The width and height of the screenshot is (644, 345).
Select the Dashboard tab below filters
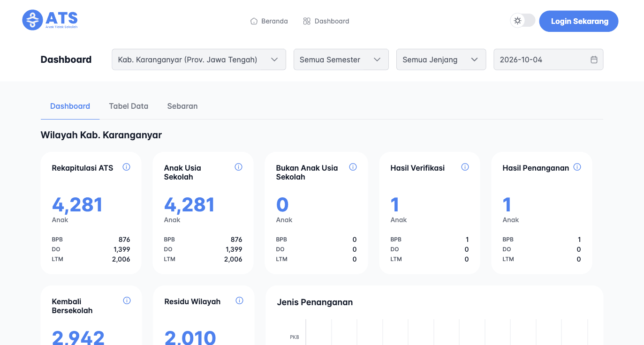tap(70, 106)
